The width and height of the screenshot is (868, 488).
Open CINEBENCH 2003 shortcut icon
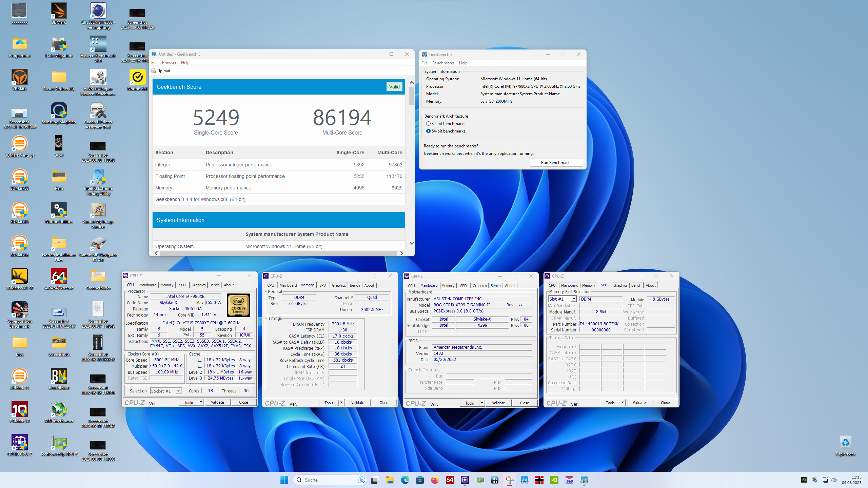(98, 16)
